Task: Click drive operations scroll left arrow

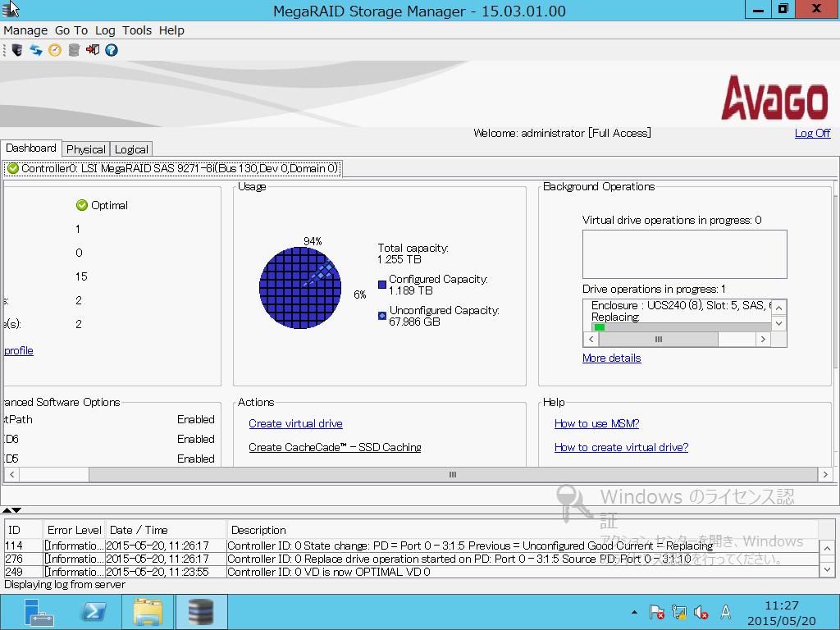Action: point(591,339)
